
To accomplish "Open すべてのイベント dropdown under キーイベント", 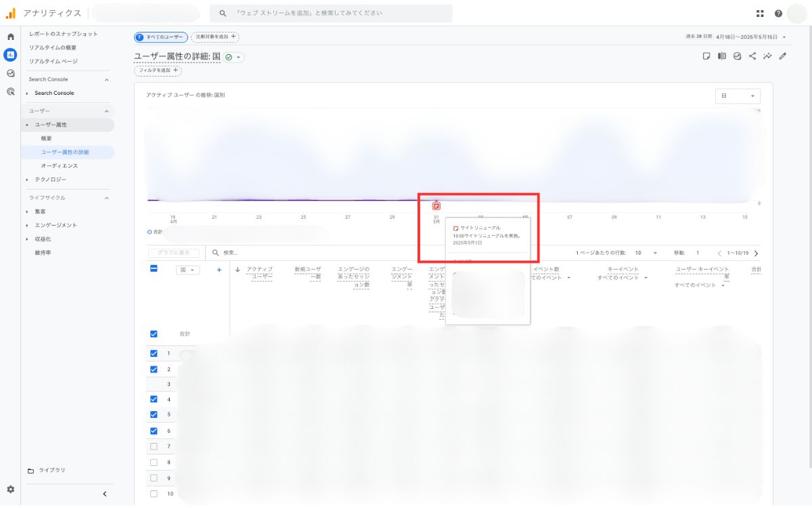I will [623, 278].
